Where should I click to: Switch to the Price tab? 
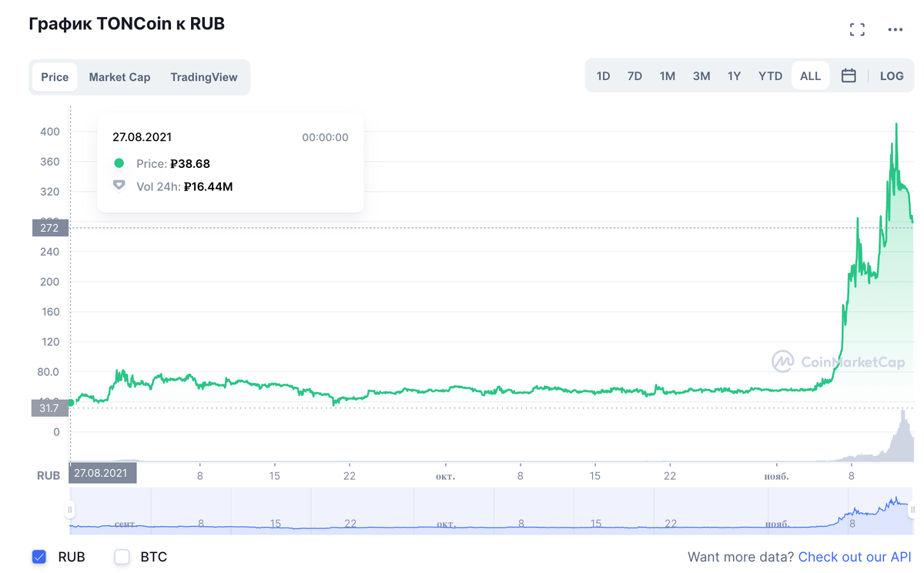click(55, 77)
